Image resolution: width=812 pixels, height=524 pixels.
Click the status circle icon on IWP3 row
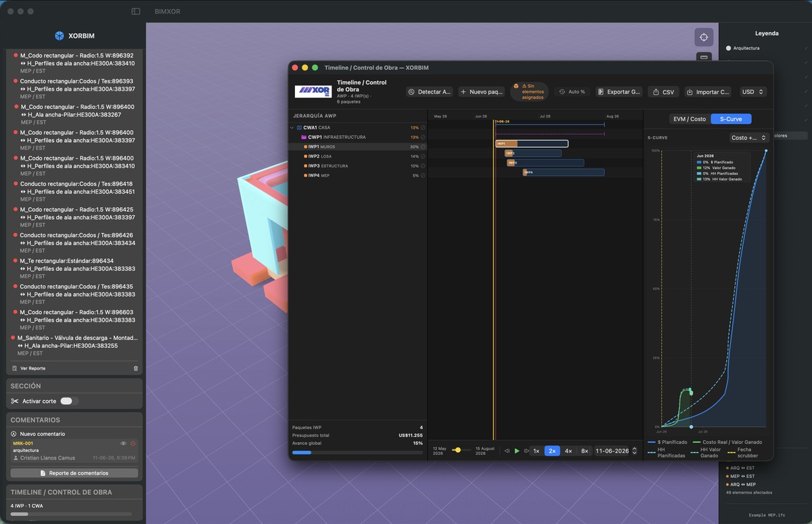pyautogui.click(x=423, y=166)
